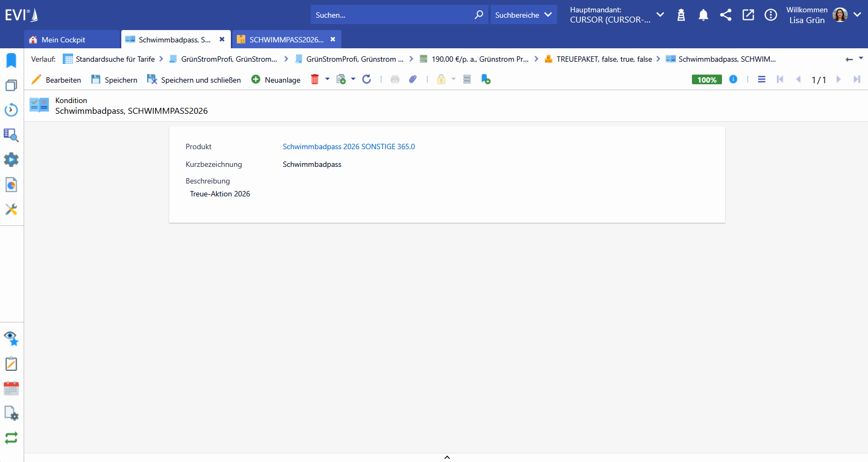Screen dimensions: 868x462
Task: Click the 100% completion indicator
Action: (x=707, y=79)
